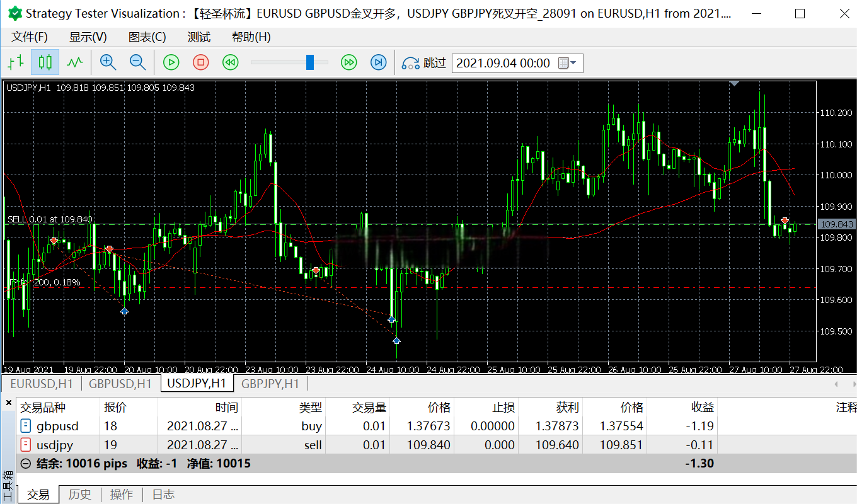Screen dimensions: 857x504
Task: Open the 文件(F) menu
Action: 30,37
